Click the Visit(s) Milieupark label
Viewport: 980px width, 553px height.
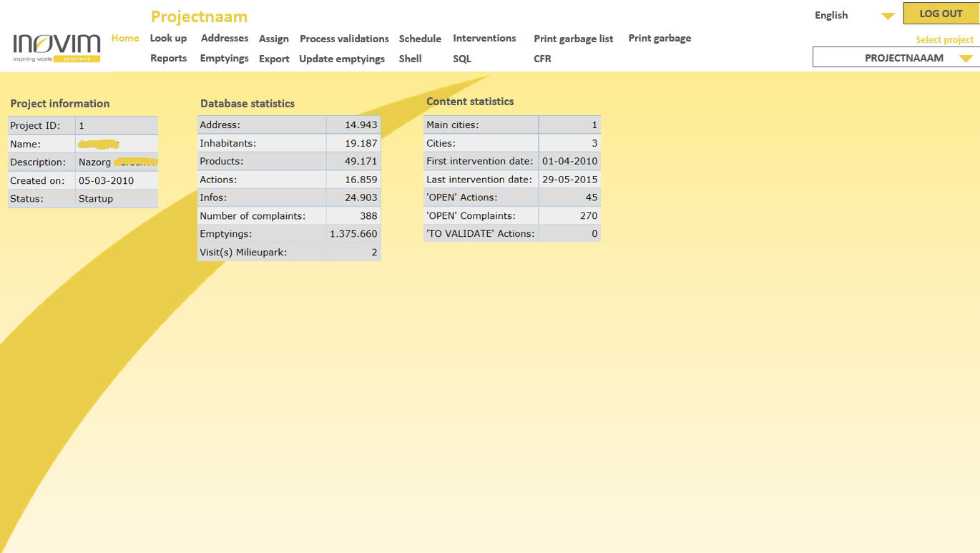245,252
